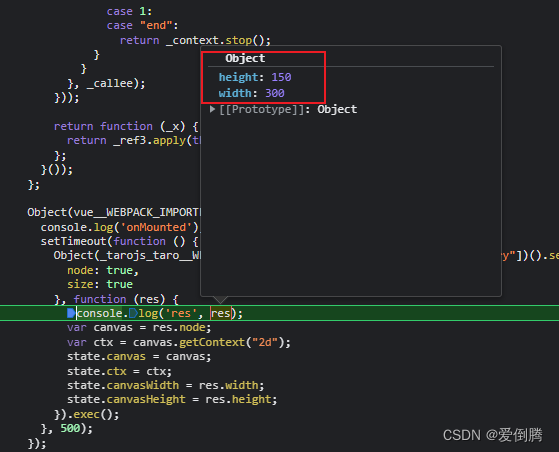
Task: Click the Object header in tooltip
Action: (245, 58)
